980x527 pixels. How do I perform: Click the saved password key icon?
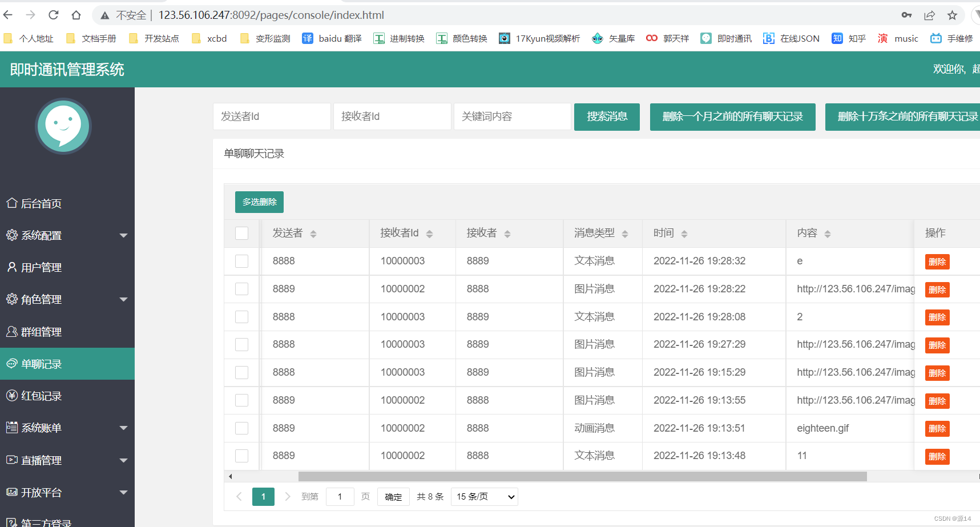(x=906, y=15)
